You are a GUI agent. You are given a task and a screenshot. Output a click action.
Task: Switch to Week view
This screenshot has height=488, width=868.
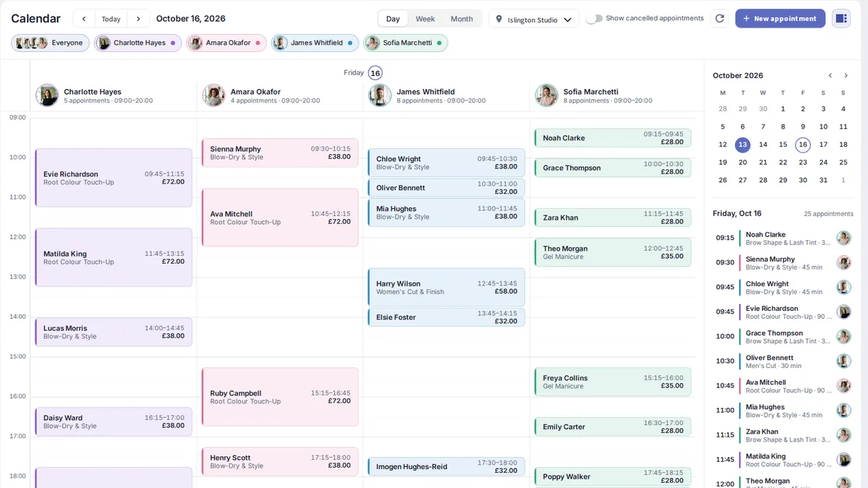point(425,19)
